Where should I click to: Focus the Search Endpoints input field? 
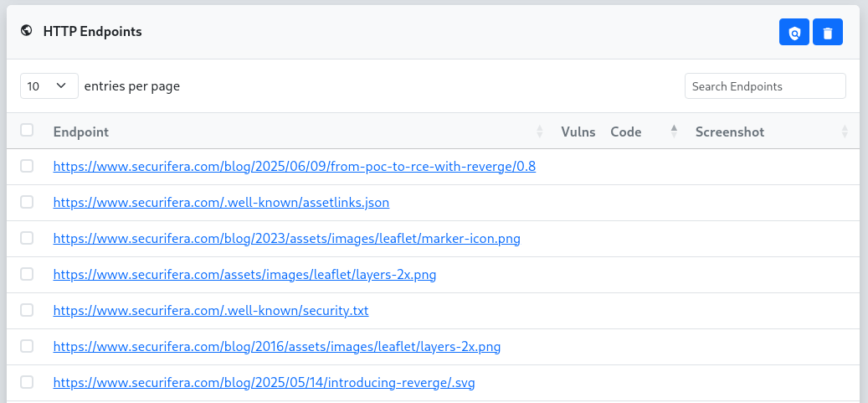(765, 86)
